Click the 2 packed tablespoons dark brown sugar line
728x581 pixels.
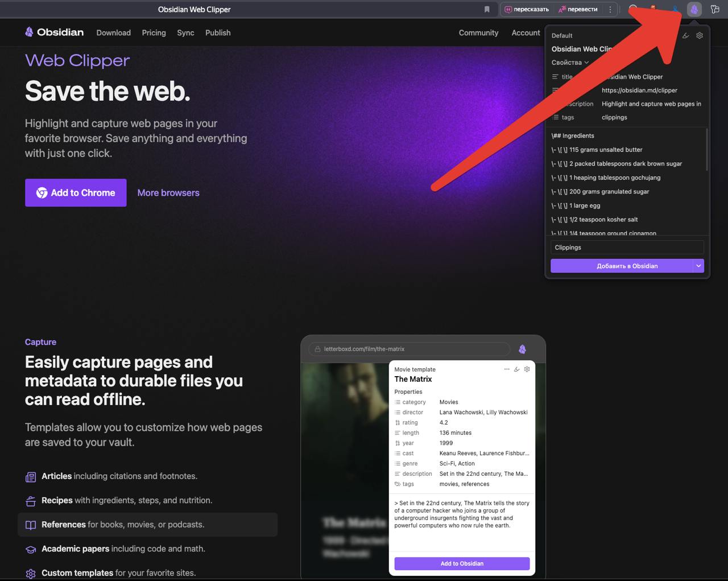(617, 164)
